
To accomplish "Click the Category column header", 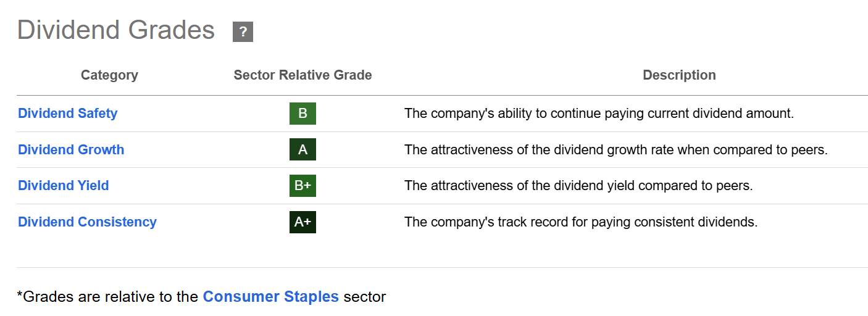I will 109,75.
